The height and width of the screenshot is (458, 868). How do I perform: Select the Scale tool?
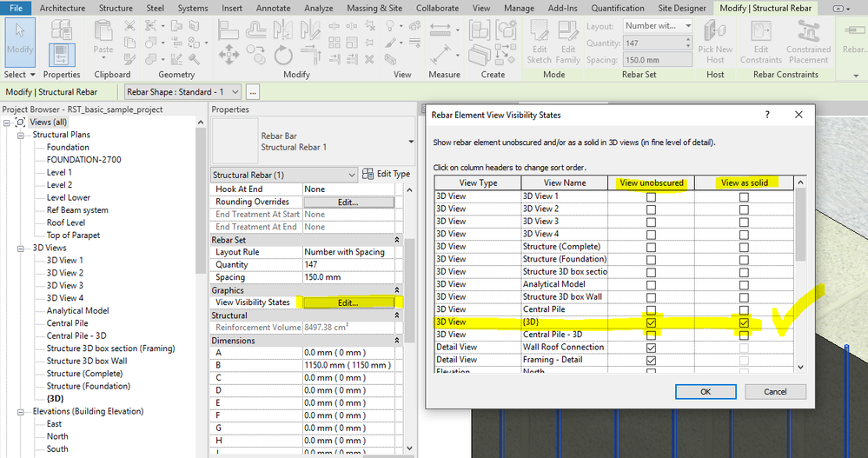tap(352, 42)
